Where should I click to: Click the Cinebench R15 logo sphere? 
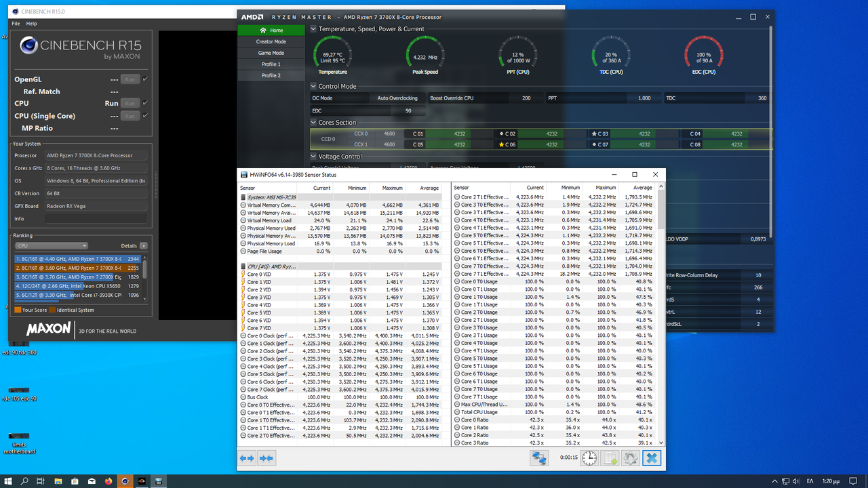point(28,45)
